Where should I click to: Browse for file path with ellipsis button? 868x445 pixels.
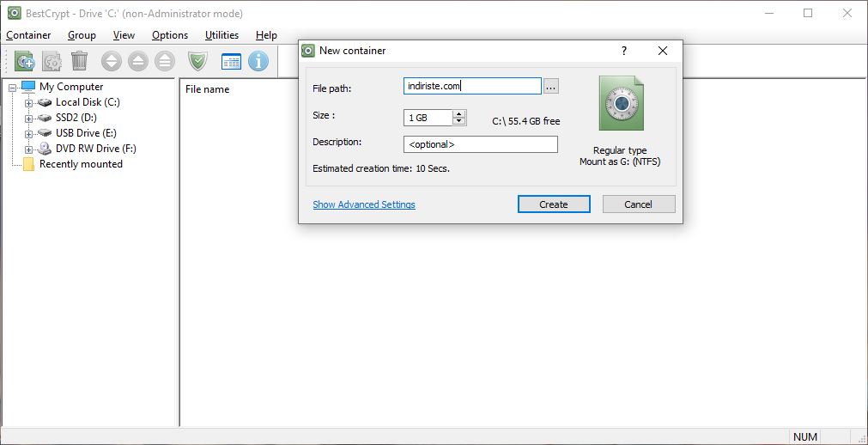pos(551,87)
